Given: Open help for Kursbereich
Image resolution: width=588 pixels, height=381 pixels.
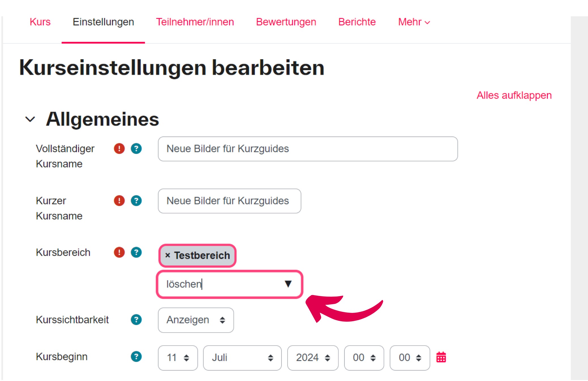Looking at the screenshot, I should 136,252.
